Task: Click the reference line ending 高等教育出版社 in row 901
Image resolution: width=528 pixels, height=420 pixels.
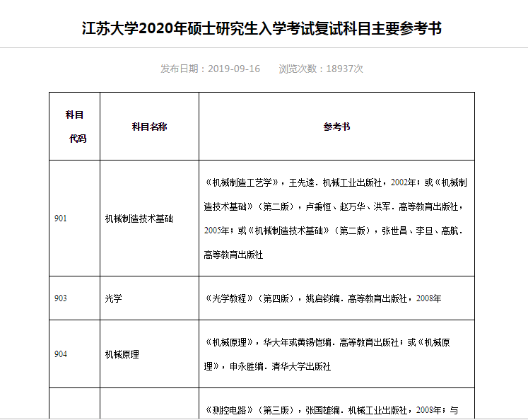Action: pos(233,255)
